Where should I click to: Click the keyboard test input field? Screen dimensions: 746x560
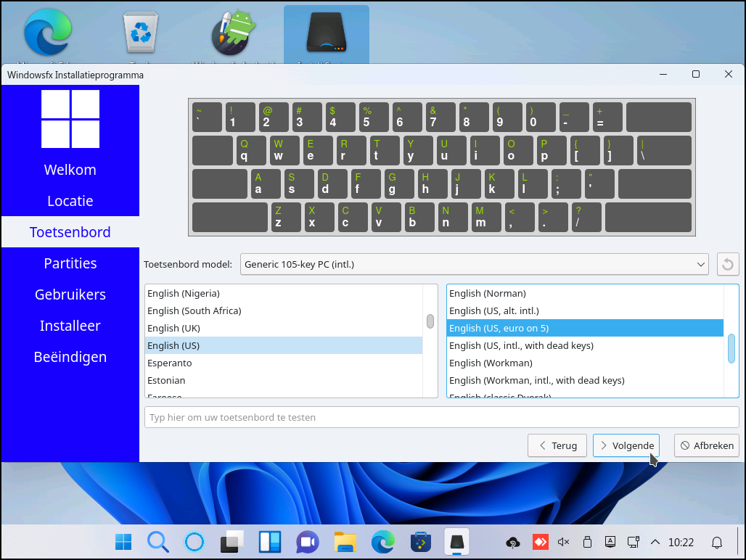(441, 417)
